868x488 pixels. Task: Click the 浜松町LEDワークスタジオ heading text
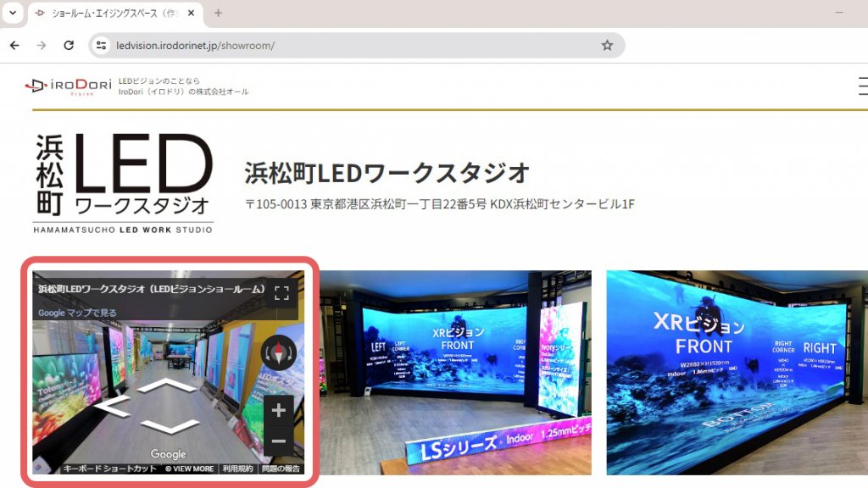[387, 173]
